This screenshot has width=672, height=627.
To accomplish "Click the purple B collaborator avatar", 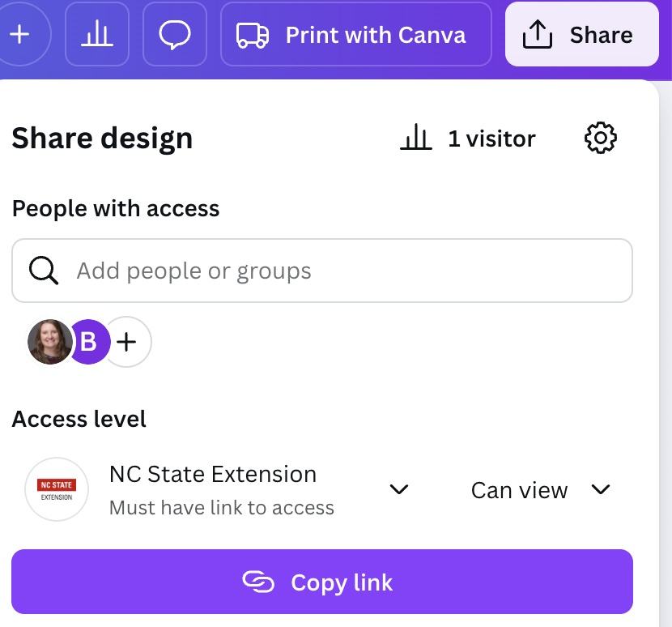I will tap(88, 342).
